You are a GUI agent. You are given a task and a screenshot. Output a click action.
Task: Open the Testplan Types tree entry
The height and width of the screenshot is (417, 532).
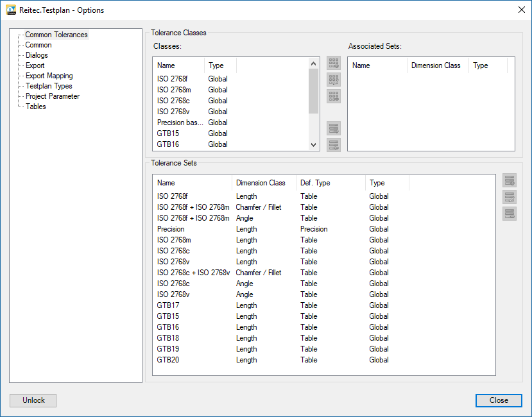(49, 86)
